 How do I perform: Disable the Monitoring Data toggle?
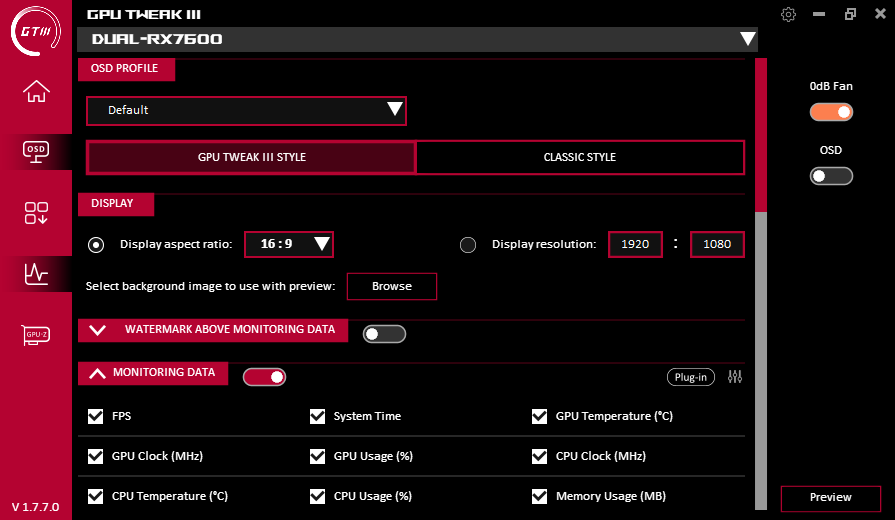pyautogui.click(x=264, y=377)
